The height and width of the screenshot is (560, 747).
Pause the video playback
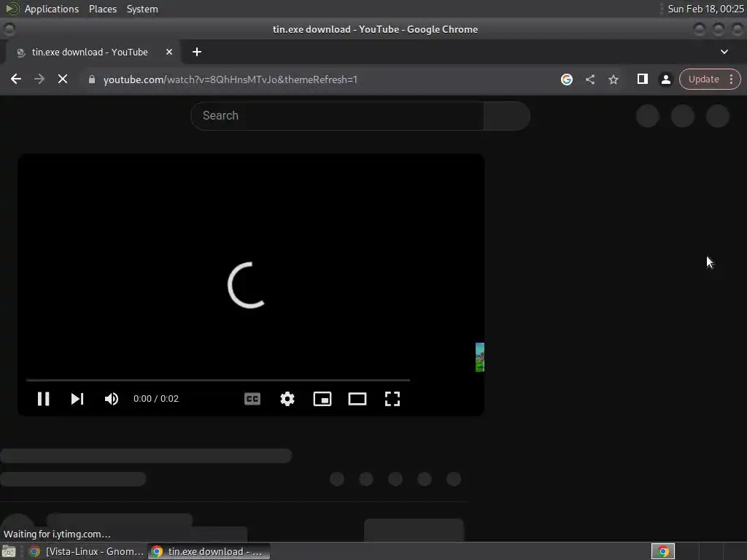coord(43,399)
